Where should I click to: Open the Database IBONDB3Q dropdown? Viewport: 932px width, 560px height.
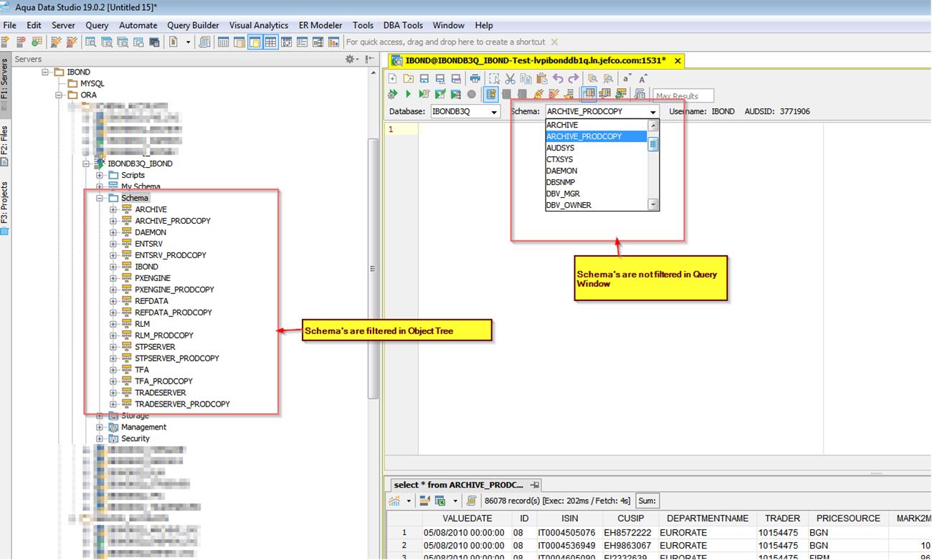(494, 112)
